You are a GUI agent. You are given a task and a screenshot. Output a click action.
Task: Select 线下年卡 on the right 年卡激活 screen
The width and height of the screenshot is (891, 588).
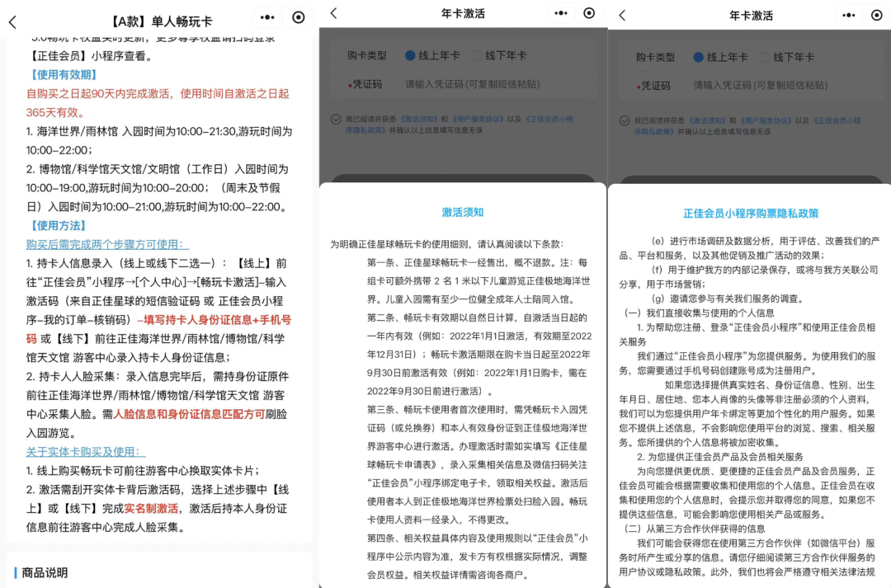coord(787,58)
